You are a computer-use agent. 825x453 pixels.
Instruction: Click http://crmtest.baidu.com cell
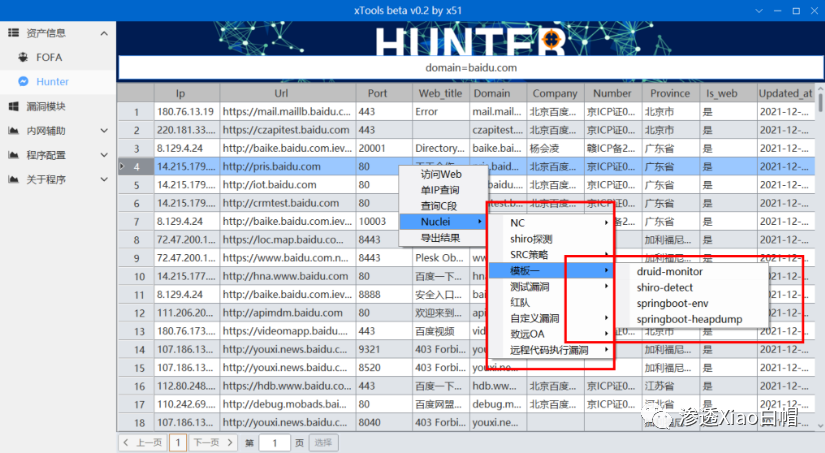click(287, 203)
